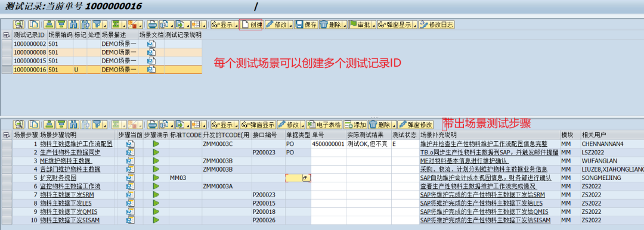The image size is (644, 230).
Task: Click 弹窗修改 button in lower toolbar
Action: 415,125
